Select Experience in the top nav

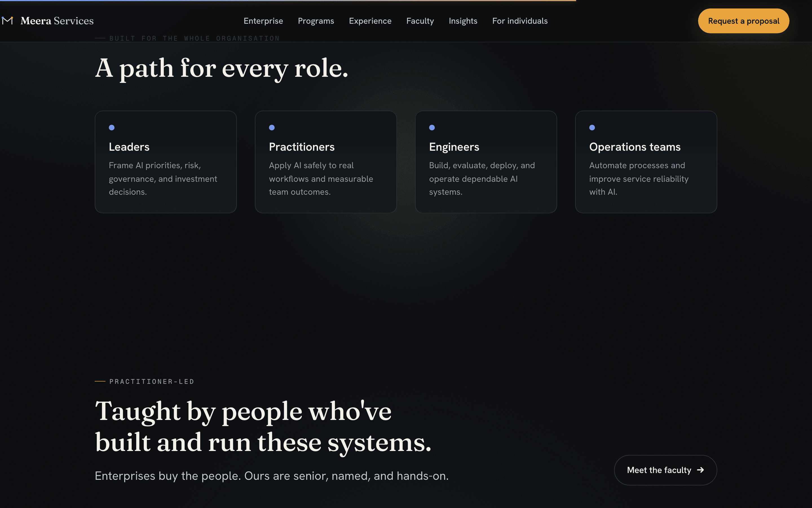coord(370,21)
